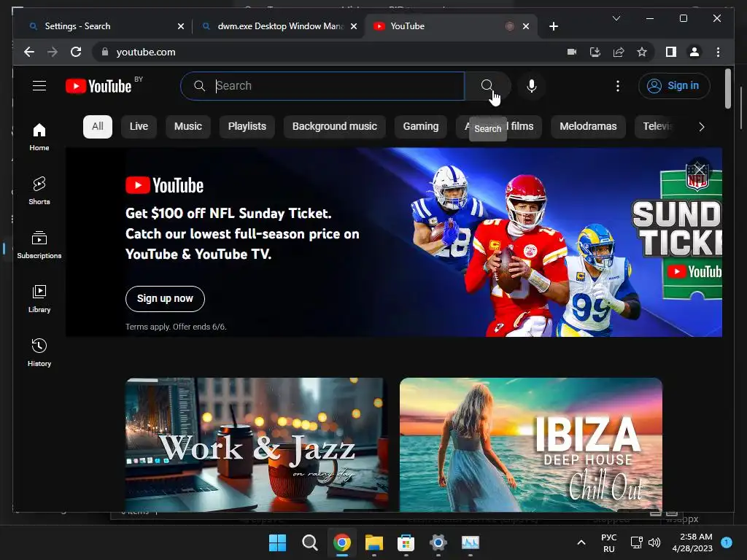Image resolution: width=747 pixels, height=560 pixels.
Task: Close the YouTube tab
Action: click(x=526, y=26)
